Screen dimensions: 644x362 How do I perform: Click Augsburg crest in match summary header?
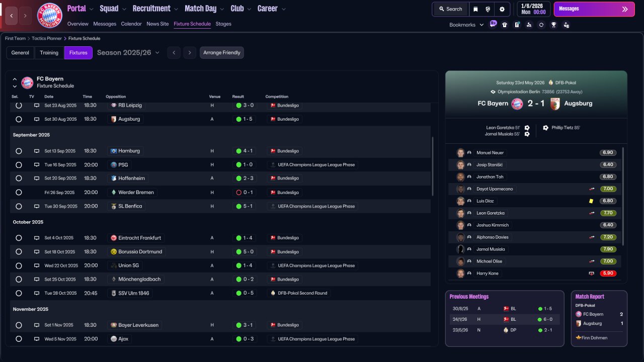click(555, 104)
